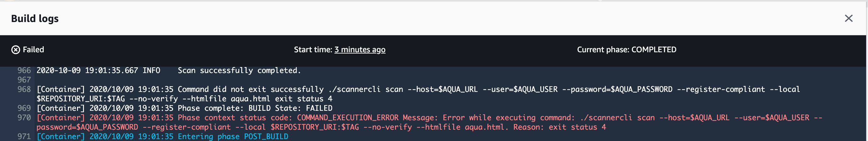Select line number 966 in the log

24,70
